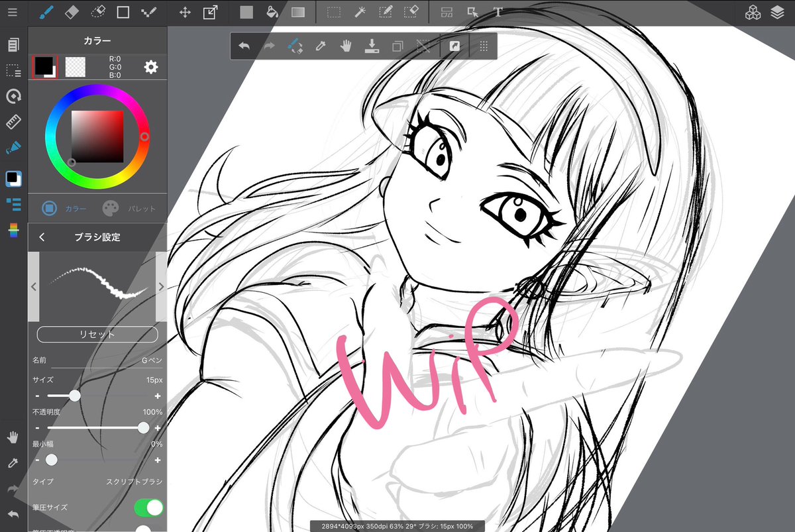Select the solid Fill square tool
This screenshot has height=532, width=795.
[246, 12]
